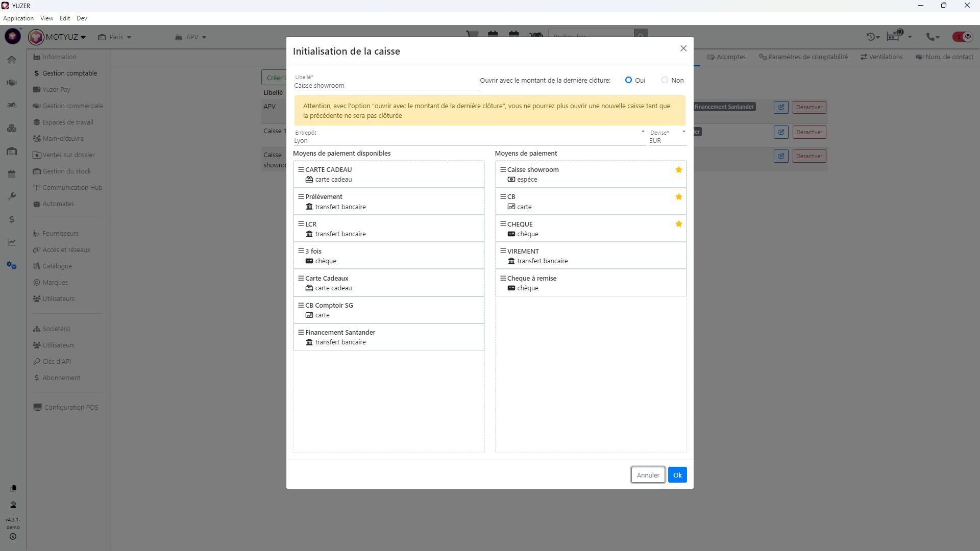Open the Edit menu
The height and width of the screenshot is (551, 980).
pos(64,18)
